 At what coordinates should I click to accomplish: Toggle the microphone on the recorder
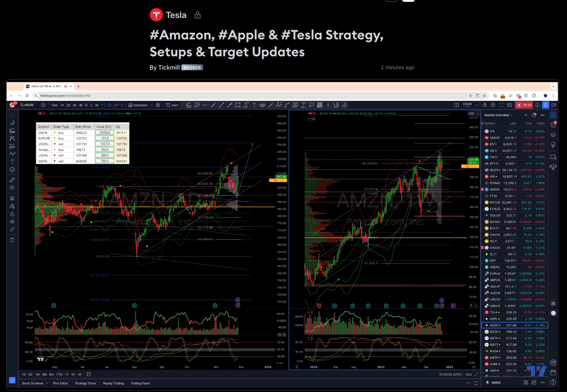click(x=546, y=105)
